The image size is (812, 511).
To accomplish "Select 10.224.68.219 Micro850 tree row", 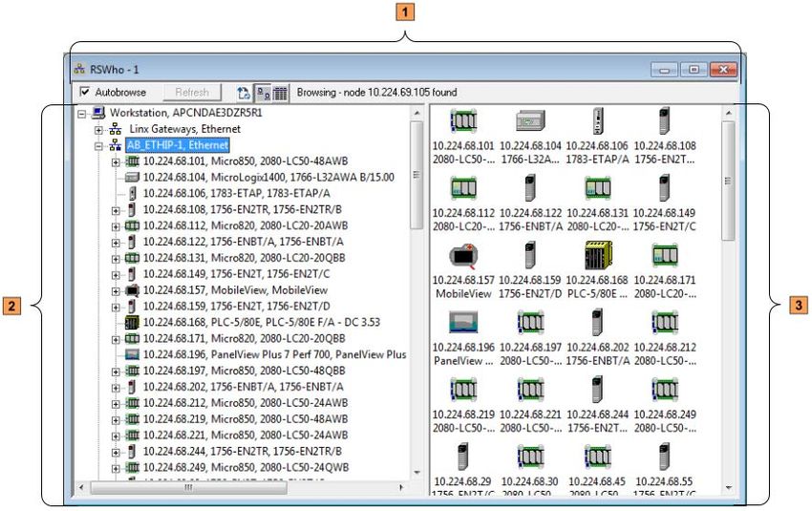I will [246, 418].
